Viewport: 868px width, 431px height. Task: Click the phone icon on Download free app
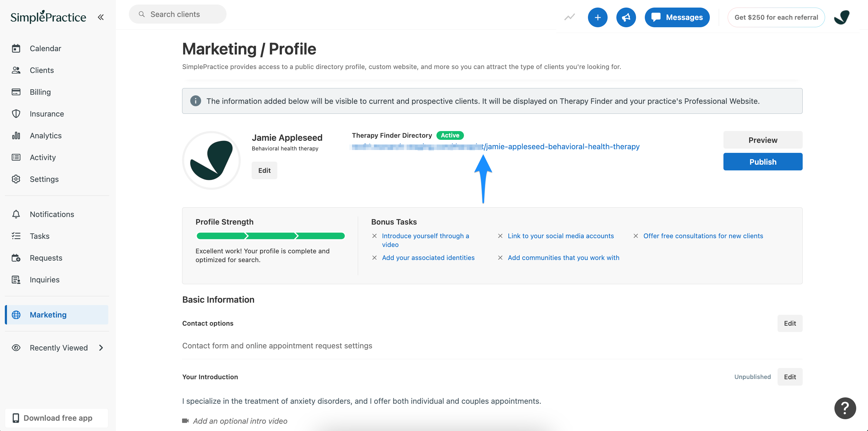coord(15,418)
